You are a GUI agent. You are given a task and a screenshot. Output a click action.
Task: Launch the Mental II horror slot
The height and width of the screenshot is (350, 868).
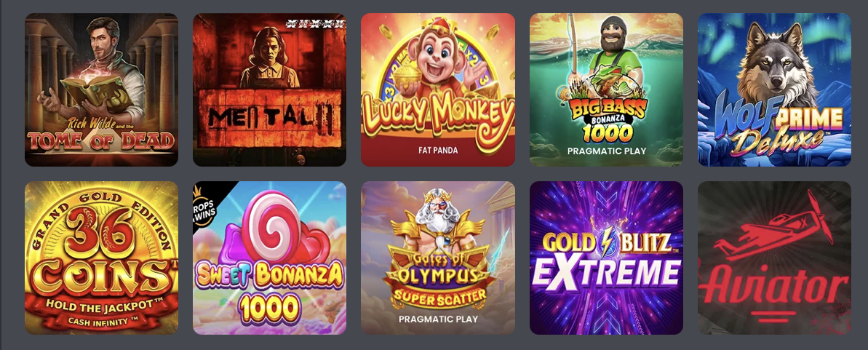[x=270, y=90]
